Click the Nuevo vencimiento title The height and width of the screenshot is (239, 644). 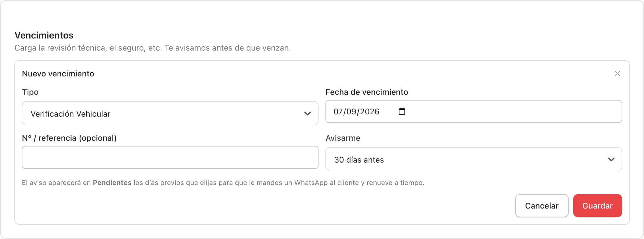coord(58,74)
